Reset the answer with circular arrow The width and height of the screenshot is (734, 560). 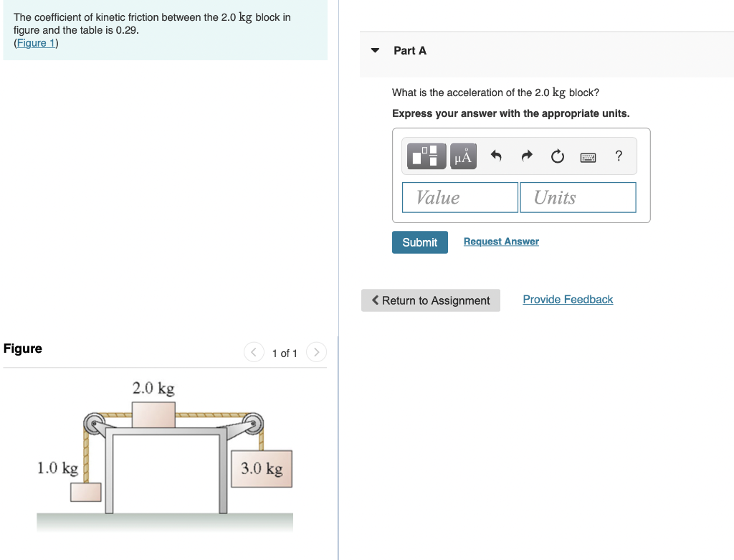(557, 156)
